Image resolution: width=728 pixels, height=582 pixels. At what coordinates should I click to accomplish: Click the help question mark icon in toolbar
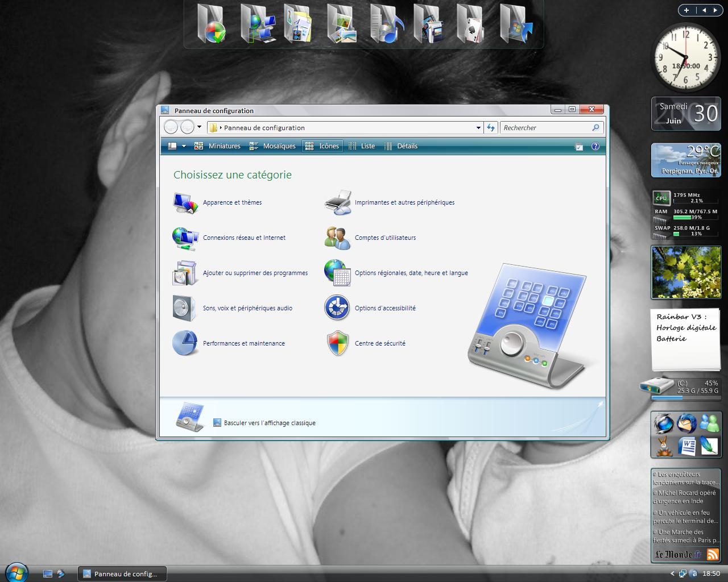click(595, 147)
